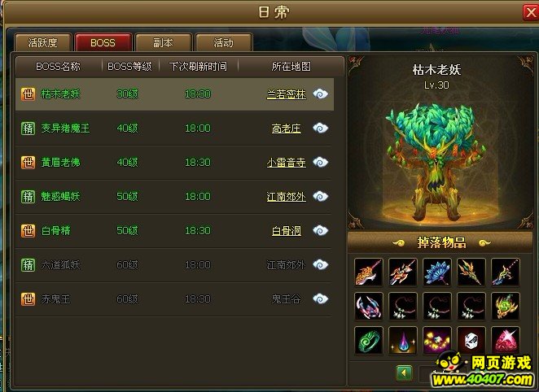This screenshot has height=392, width=539.
Task: Select the white dice drop item
Action: tap(471, 341)
